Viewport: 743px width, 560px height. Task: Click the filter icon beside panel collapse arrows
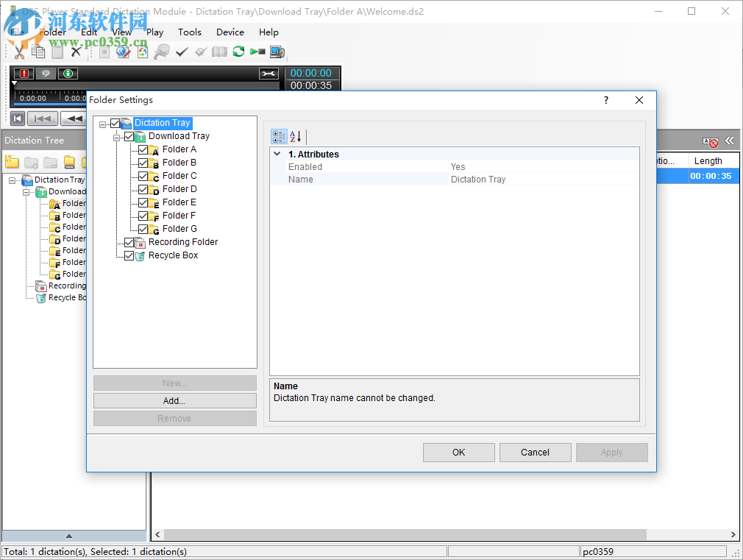coord(711,141)
